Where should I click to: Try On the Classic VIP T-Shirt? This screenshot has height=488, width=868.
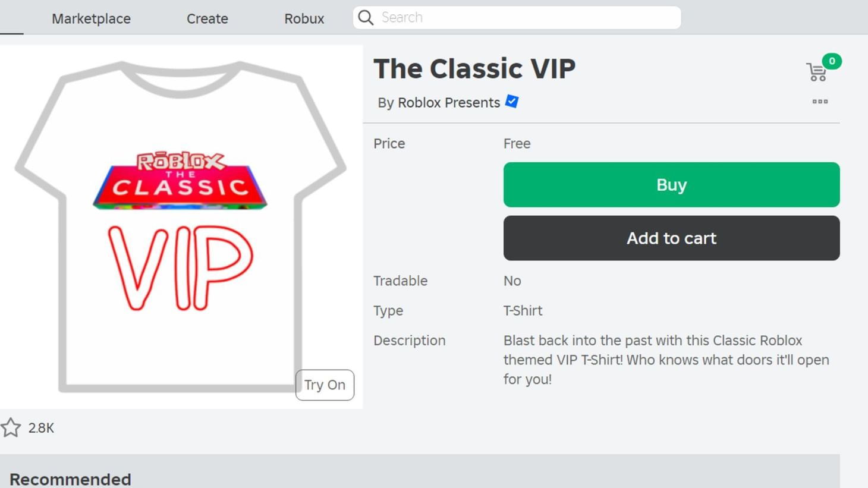tap(325, 385)
